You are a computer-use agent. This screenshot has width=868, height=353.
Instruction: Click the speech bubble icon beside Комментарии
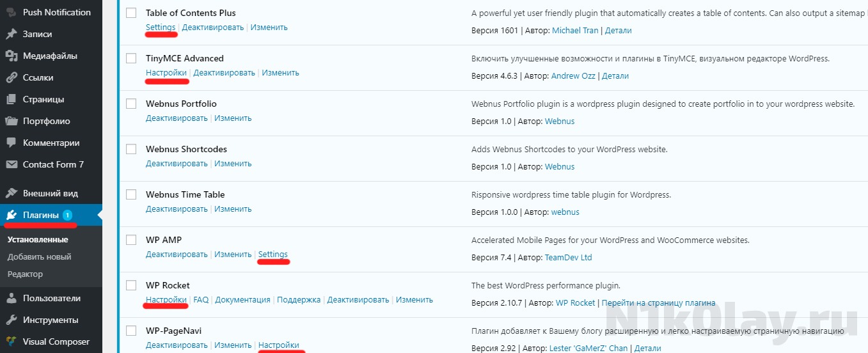pos(12,143)
